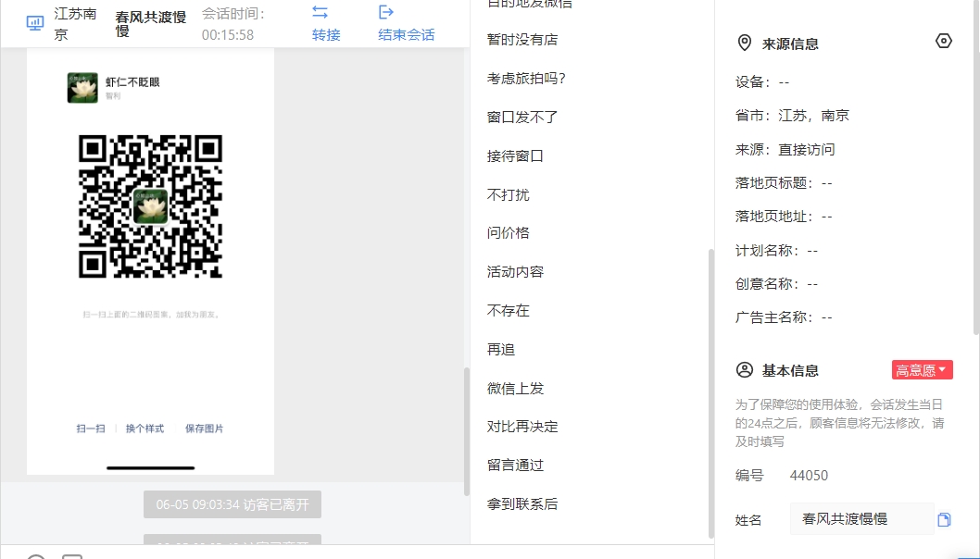Click the monitor device icon beside 江苏南京

click(x=35, y=23)
